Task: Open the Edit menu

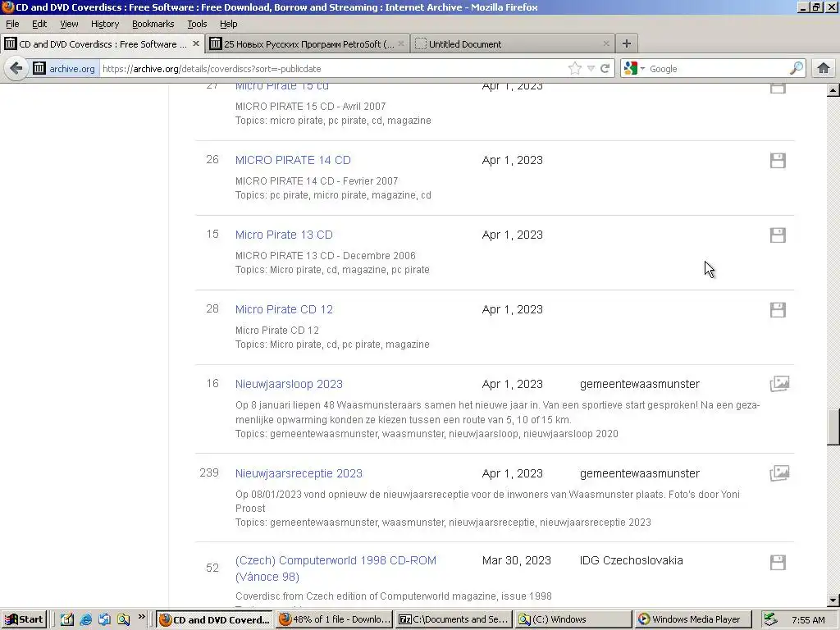Action: coord(39,24)
